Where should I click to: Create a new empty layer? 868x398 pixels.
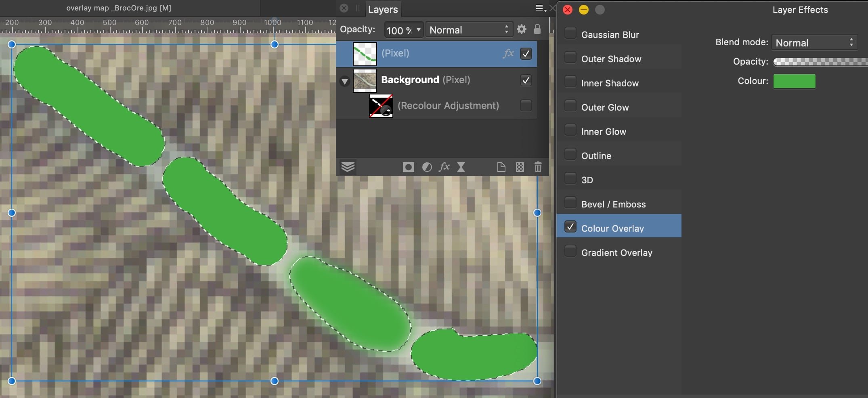[502, 167]
